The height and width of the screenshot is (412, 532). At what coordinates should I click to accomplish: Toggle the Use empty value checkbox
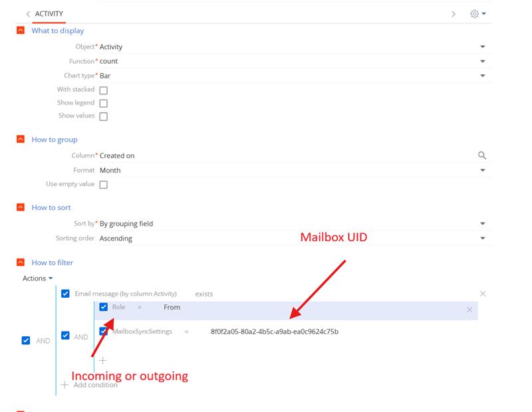click(103, 185)
